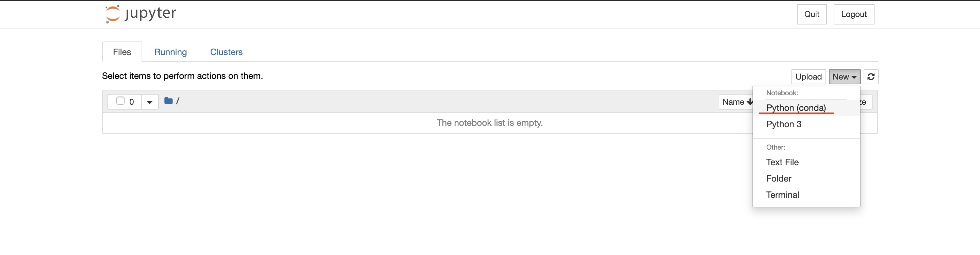Refresh the notebook list
Image resolution: width=980 pixels, height=255 pixels.
871,76
